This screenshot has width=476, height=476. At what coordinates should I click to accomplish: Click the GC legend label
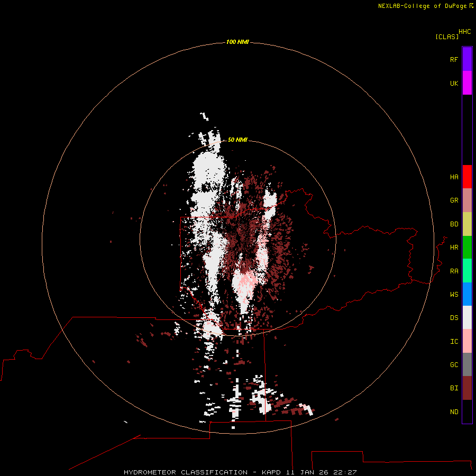coord(454,364)
